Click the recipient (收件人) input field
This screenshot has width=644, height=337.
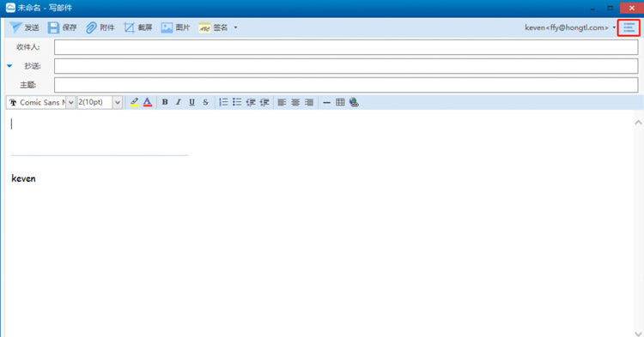[346, 47]
